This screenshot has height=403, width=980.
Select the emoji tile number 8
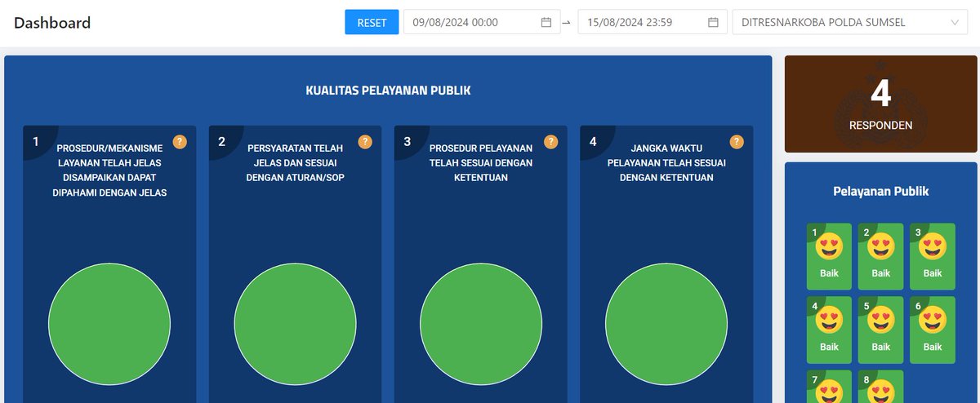pyautogui.click(x=880, y=387)
